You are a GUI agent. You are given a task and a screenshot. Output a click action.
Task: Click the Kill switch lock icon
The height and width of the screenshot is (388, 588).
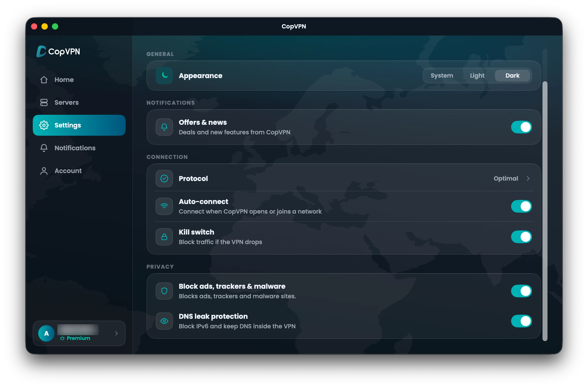164,237
